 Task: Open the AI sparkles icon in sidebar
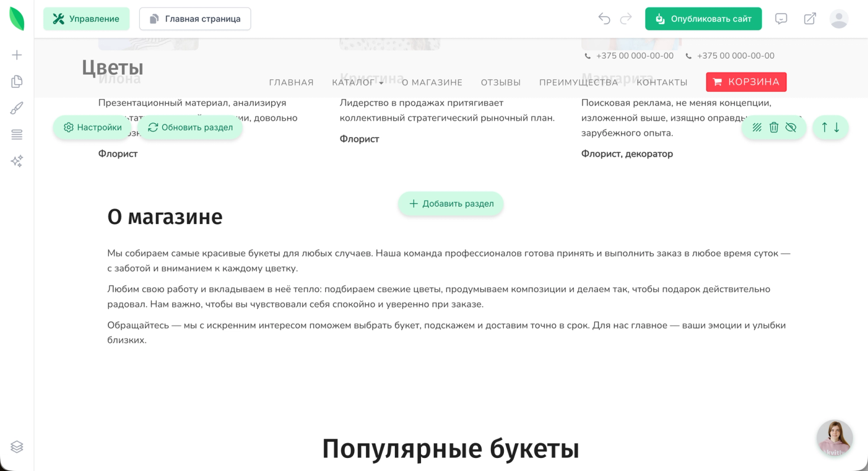tap(17, 161)
